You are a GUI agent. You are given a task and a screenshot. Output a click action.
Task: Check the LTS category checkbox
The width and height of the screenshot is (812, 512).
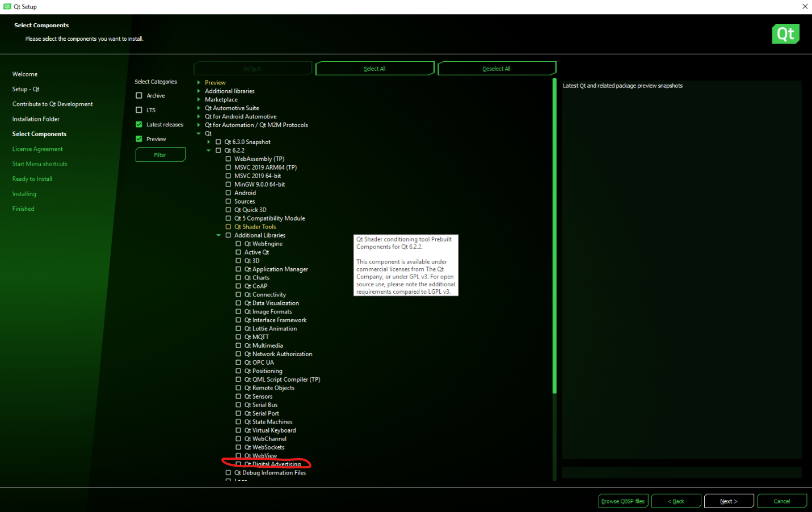[139, 110]
